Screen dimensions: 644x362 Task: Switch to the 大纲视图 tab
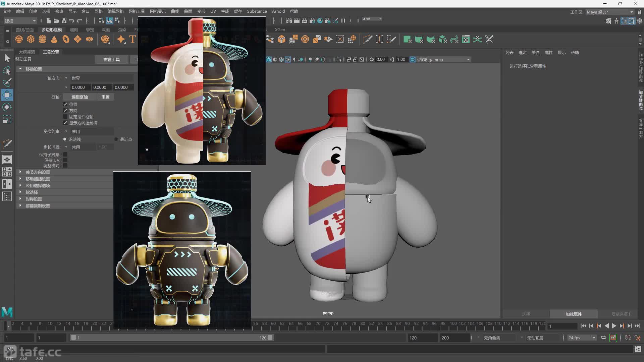click(x=27, y=52)
